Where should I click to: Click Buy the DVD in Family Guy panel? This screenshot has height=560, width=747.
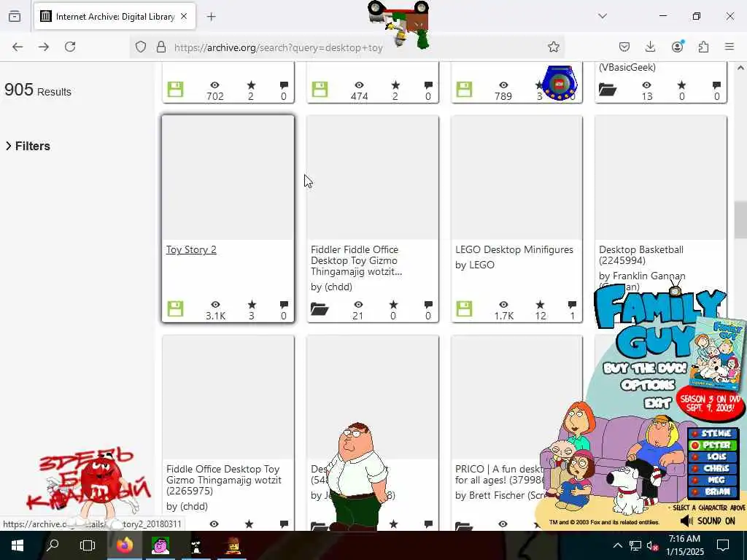(645, 368)
